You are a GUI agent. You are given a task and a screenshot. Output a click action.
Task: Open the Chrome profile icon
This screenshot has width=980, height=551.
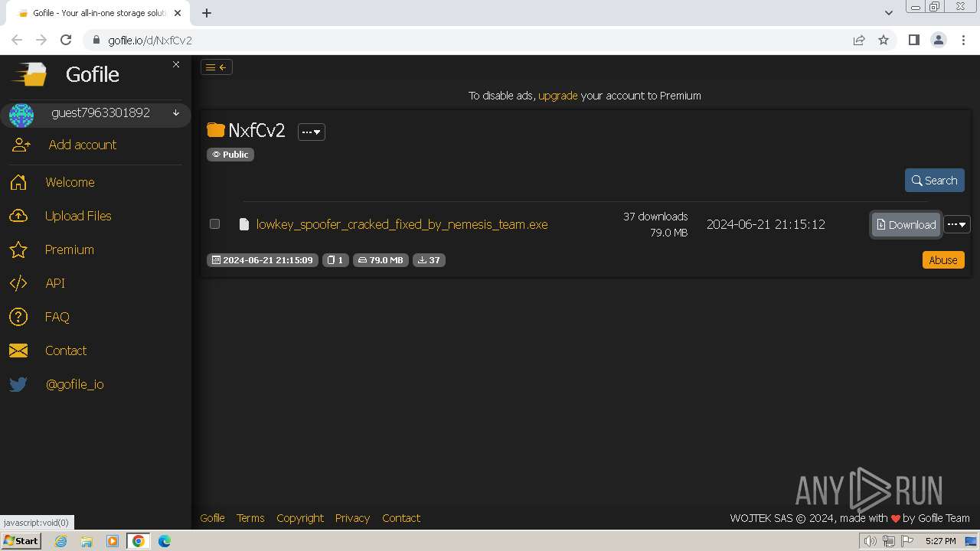(939, 41)
